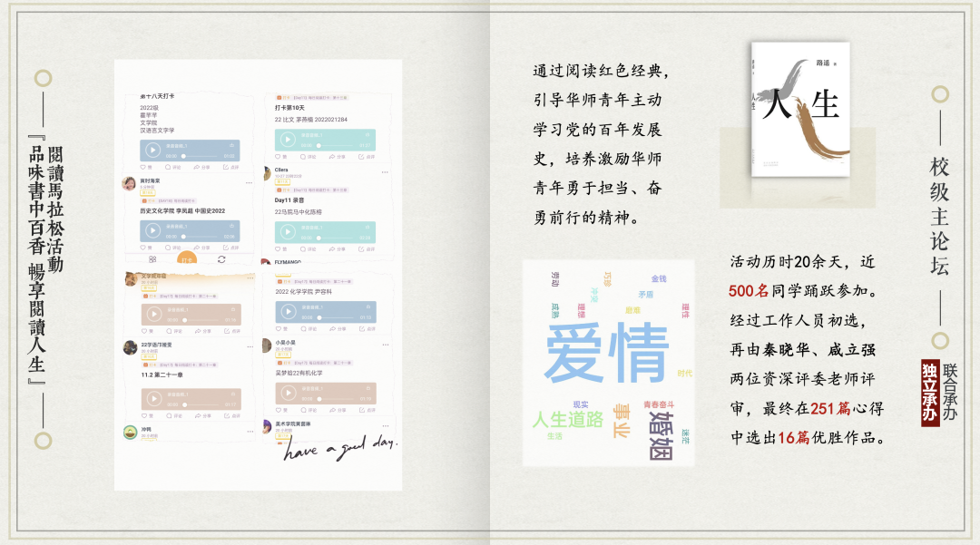
Task: Open the grid menu icon beside 打卡
Action: coord(152,259)
